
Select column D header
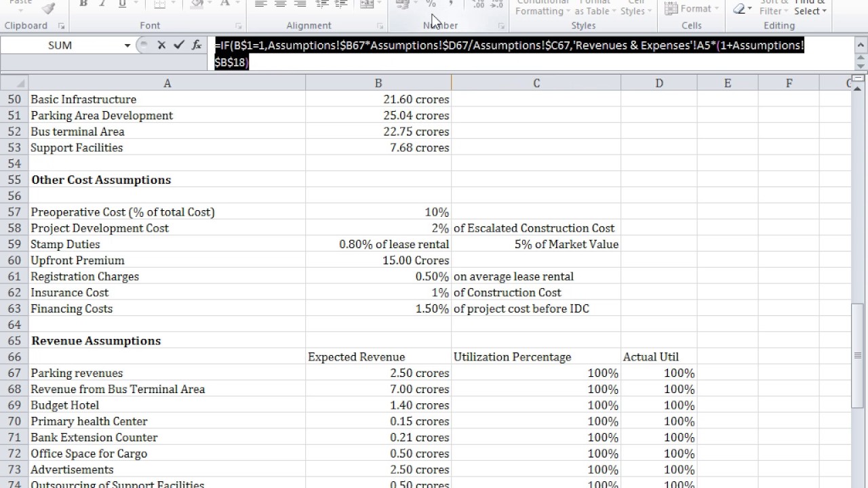tap(659, 83)
